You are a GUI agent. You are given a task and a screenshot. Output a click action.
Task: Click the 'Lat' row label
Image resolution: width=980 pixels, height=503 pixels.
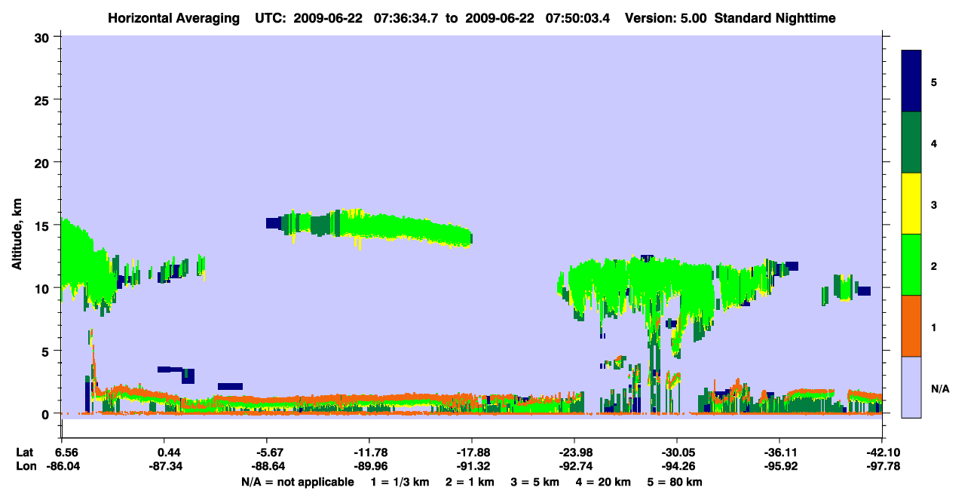pyautogui.click(x=24, y=452)
